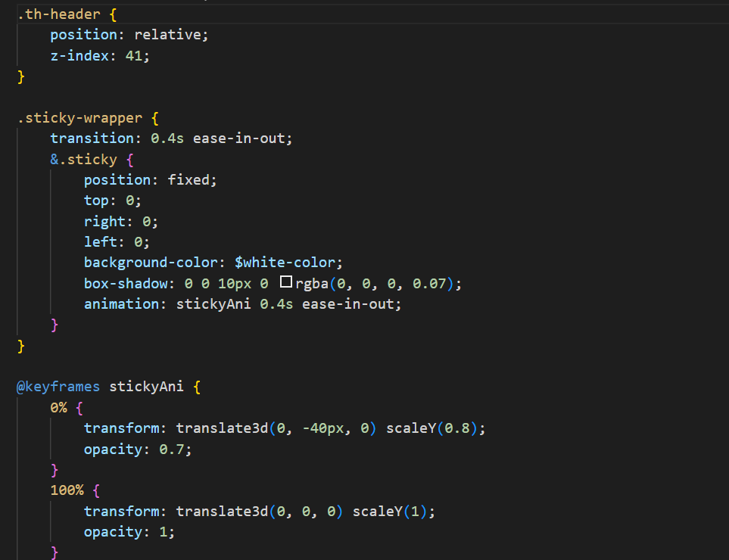Select the position: relative property line

[129, 34]
